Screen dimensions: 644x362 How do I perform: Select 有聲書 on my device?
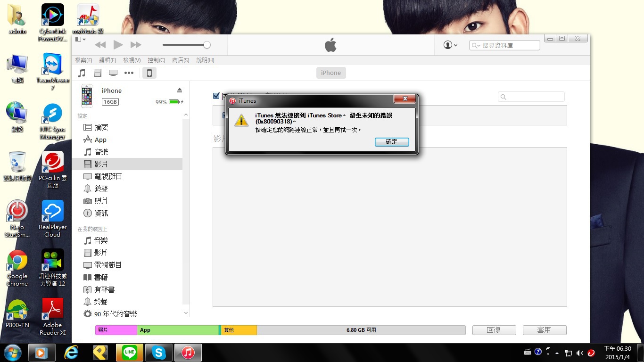[127, 289]
